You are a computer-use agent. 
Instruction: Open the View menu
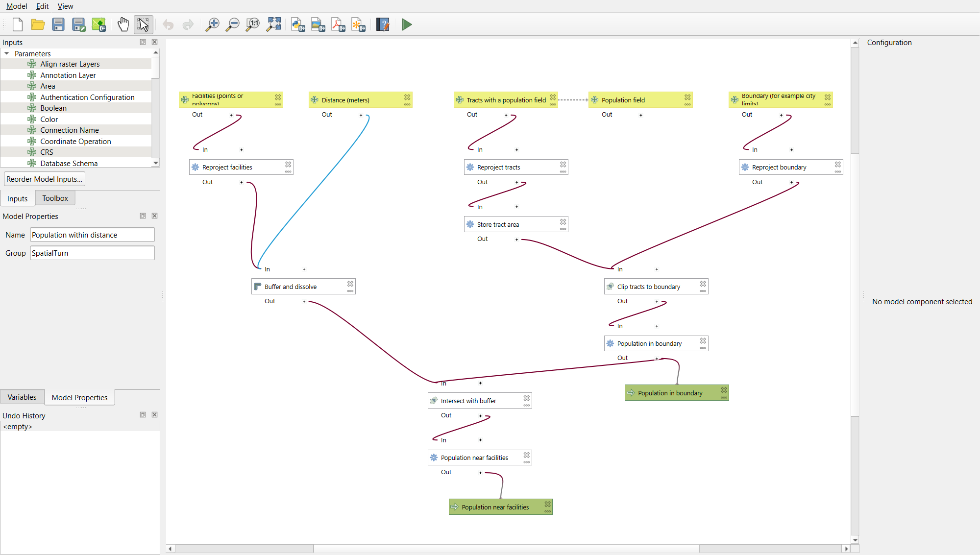point(65,6)
